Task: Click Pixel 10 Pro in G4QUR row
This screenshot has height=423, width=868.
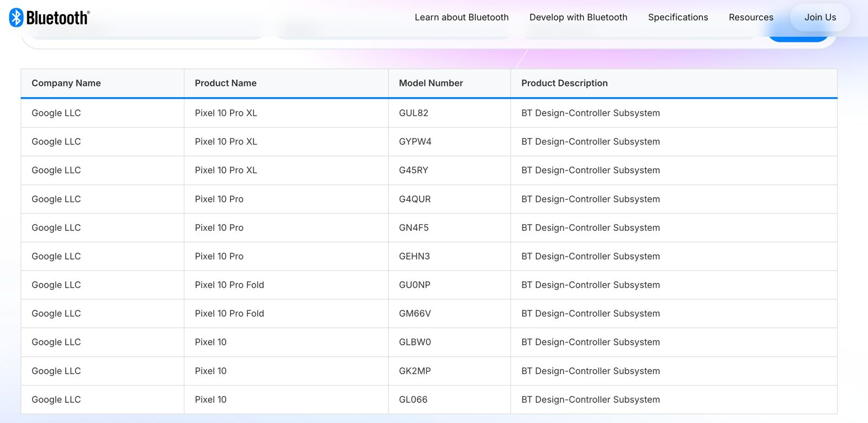Action: click(219, 199)
